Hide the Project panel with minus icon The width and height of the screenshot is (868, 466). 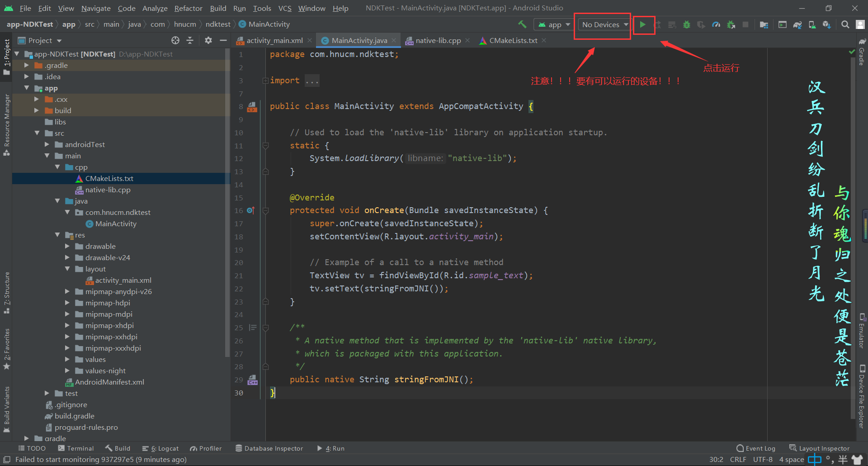223,40
